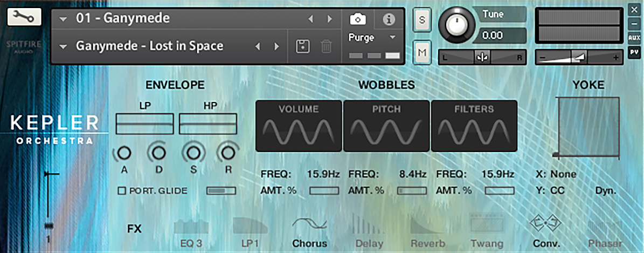
Task: Expand the Ganymede - Lost in Space dropdown
Action: (64, 46)
